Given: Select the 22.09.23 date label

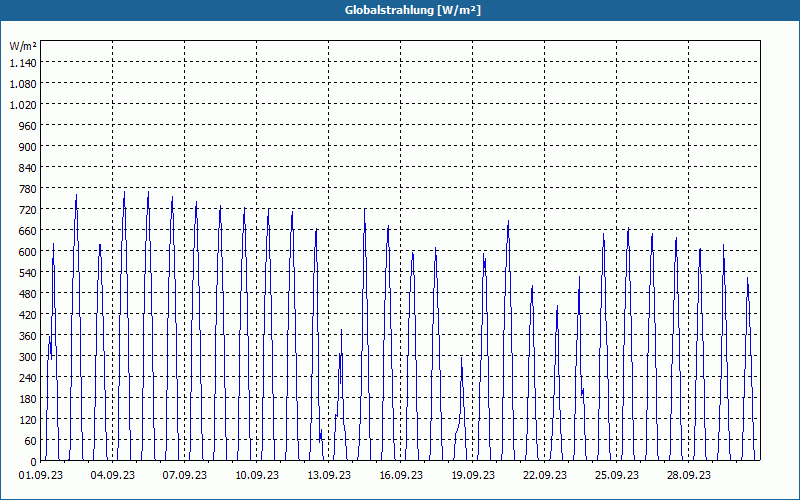Looking at the screenshot, I should tap(544, 475).
